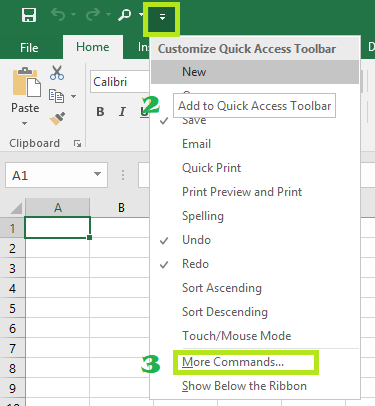
Task: Enable Touch/Mouse Mode option
Action: tap(255, 336)
